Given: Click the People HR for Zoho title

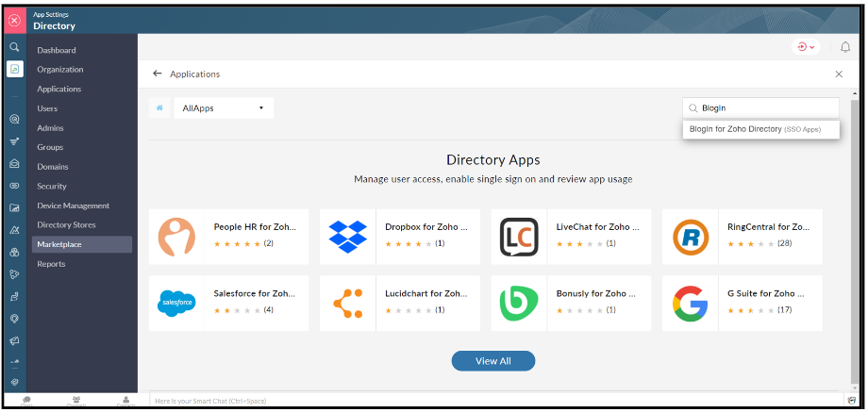Looking at the screenshot, I should tap(255, 226).
